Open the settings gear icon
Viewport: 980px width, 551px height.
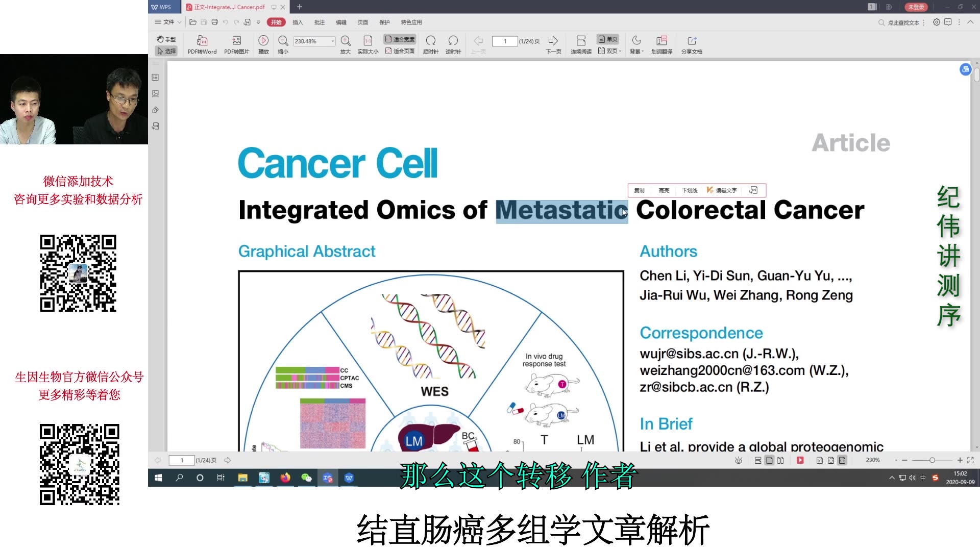[937, 22]
